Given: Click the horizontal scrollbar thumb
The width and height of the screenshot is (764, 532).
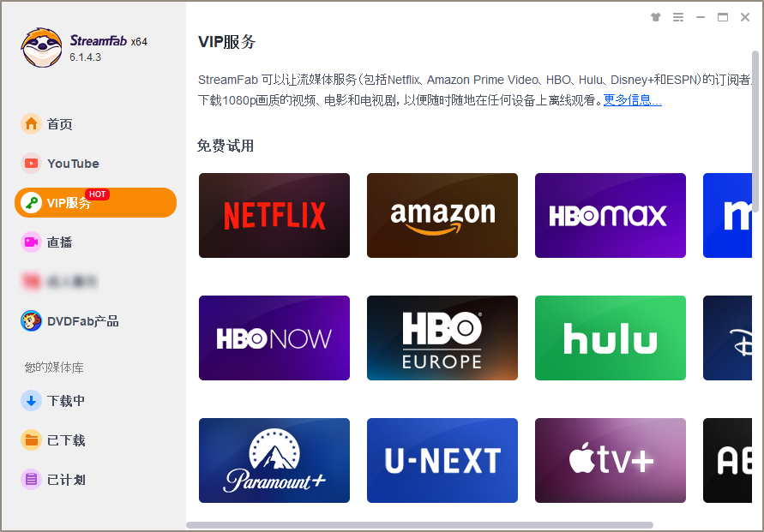Looking at the screenshot, I should [419, 524].
